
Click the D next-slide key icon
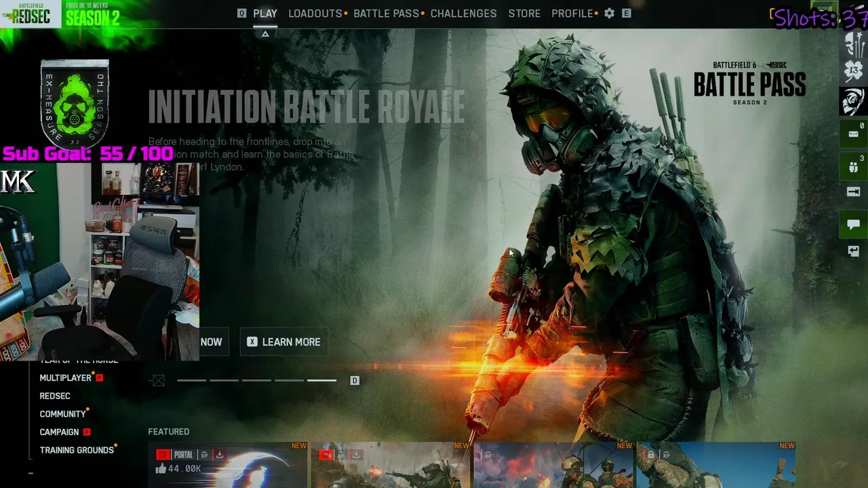(x=354, y=381)
